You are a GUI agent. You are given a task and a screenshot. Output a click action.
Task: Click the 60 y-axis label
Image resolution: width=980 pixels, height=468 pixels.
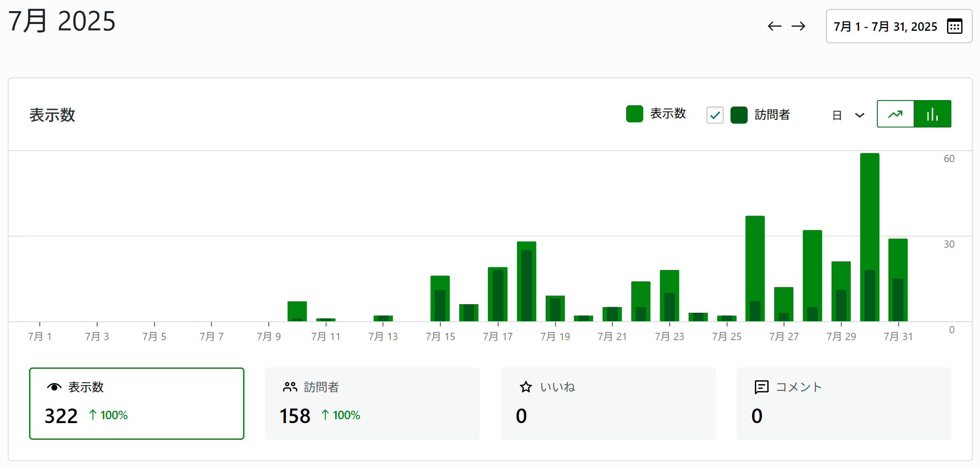949,159
